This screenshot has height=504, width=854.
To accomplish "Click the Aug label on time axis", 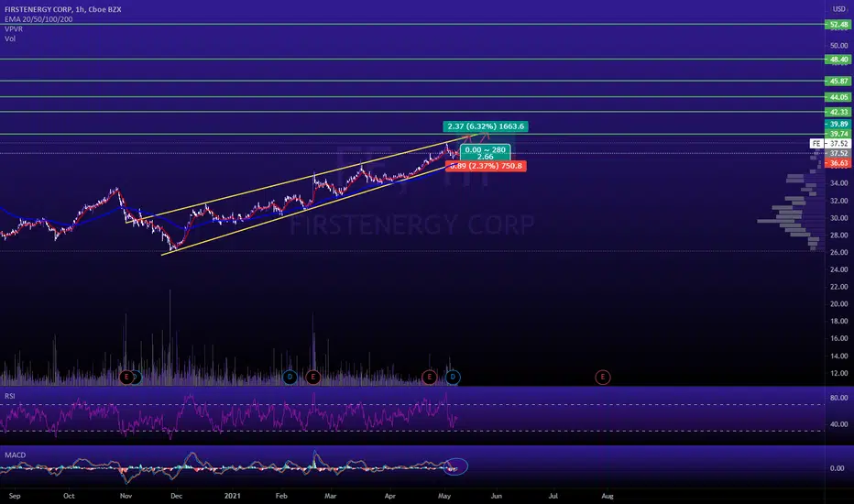I will click(x=608, y=496).
